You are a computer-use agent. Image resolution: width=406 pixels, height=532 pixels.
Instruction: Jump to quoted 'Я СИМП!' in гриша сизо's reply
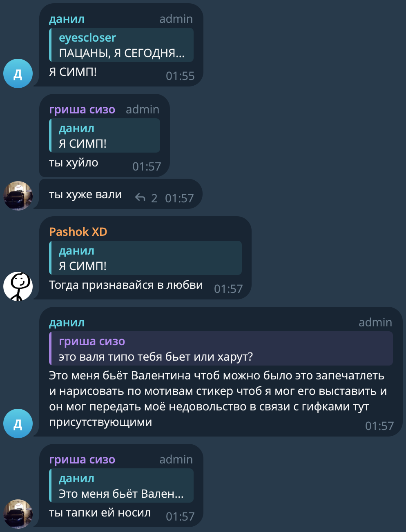105,135
